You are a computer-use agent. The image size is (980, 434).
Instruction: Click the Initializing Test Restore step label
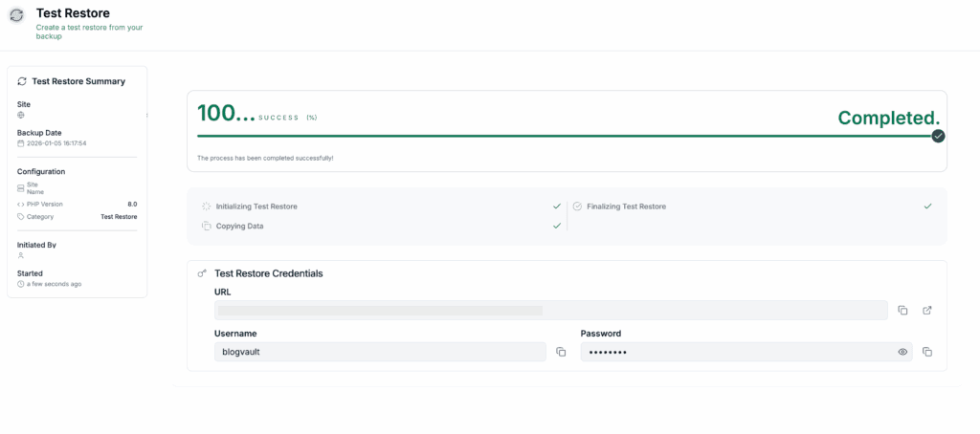point(256,206)
